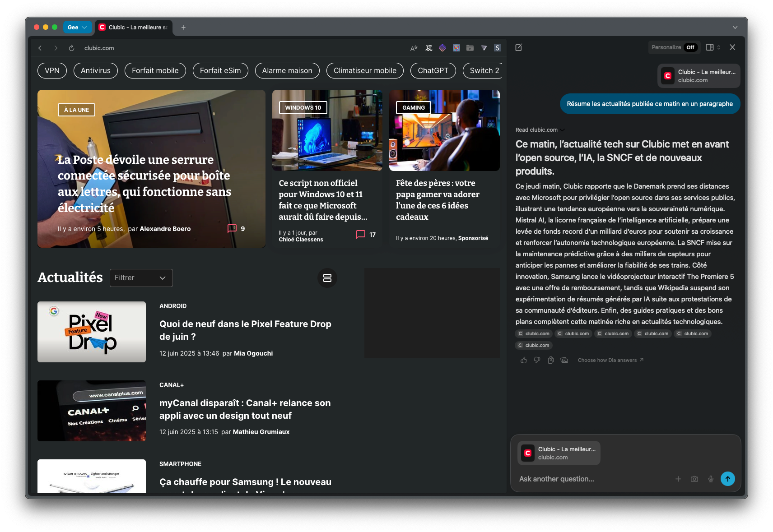Click the thumbs down feedback icon

pyautogui.click(x=537, y=360)
